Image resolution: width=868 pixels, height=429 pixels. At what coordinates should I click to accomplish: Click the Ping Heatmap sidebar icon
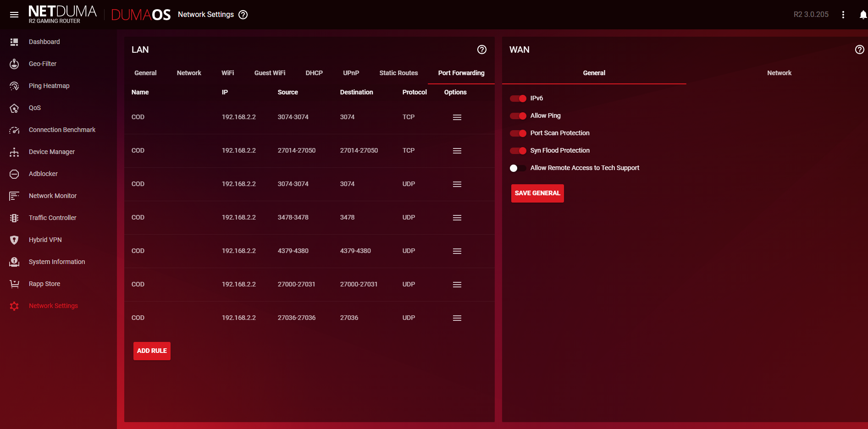(14, 86)
